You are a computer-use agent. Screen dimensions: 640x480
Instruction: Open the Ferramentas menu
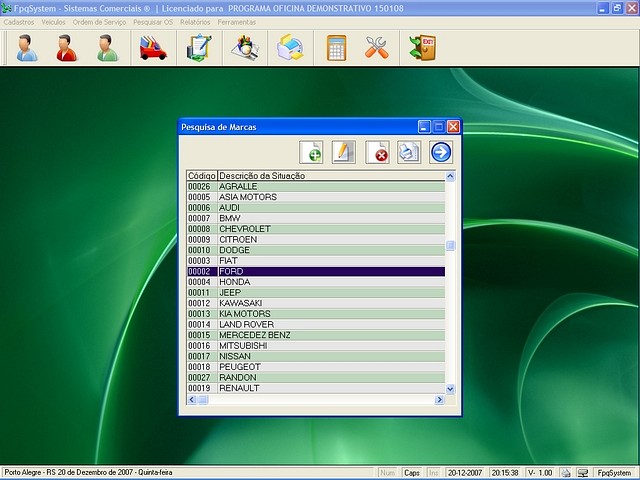click(x=237, y=22)
